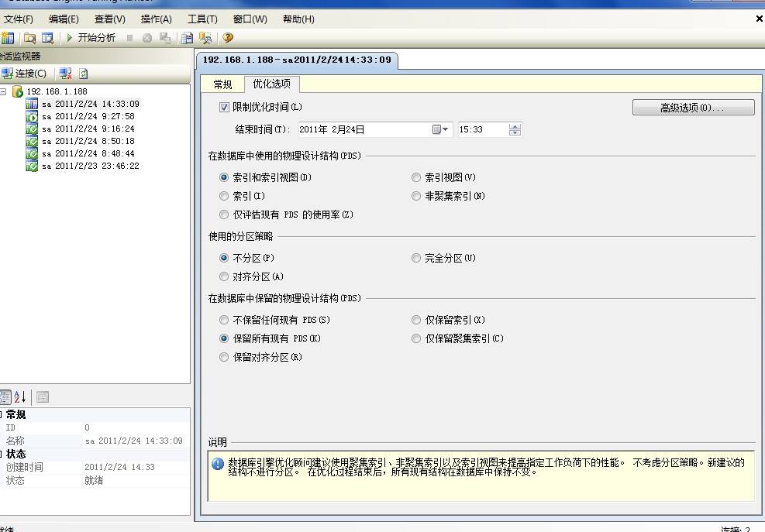Click the 连接(C) connect icon in session monitor
This screenshot has width=765, height=532.
coord(24,74)
